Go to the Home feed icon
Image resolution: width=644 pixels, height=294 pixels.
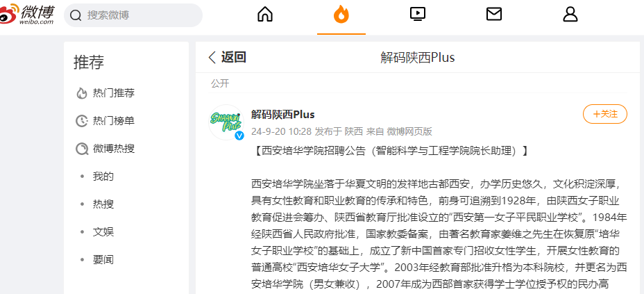pyautogui.click(x=265, y=15)
